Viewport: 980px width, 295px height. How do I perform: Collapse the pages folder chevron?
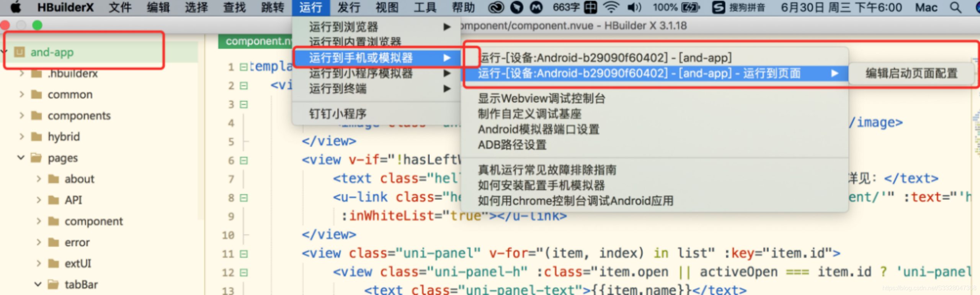pos(21,157)
